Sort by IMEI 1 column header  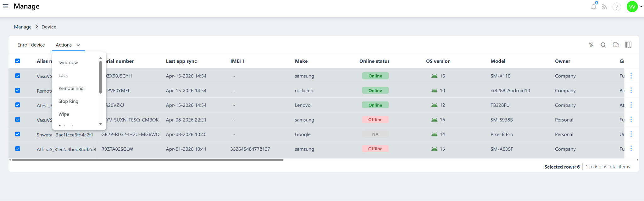click(x=237, y=61)
